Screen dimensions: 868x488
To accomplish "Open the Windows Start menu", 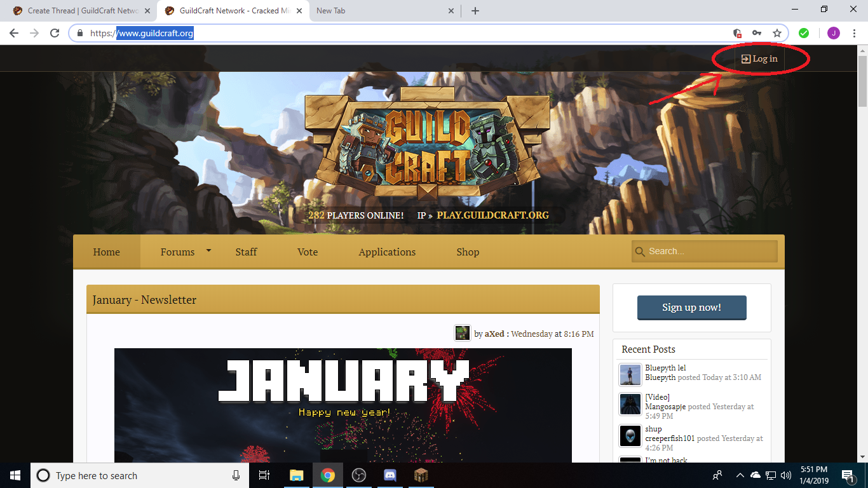I will tap(15, 475).
